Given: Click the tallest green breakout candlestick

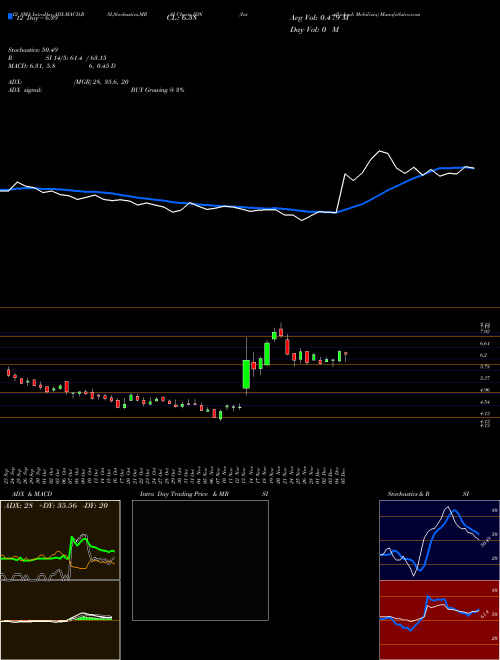Looking at the screenshot, I should pos(246,374).
